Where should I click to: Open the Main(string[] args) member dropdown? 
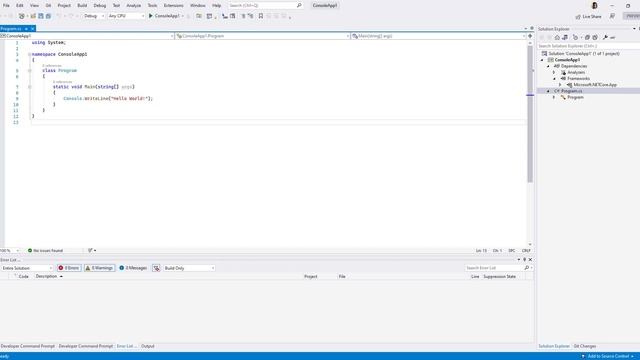pos(439,36)
